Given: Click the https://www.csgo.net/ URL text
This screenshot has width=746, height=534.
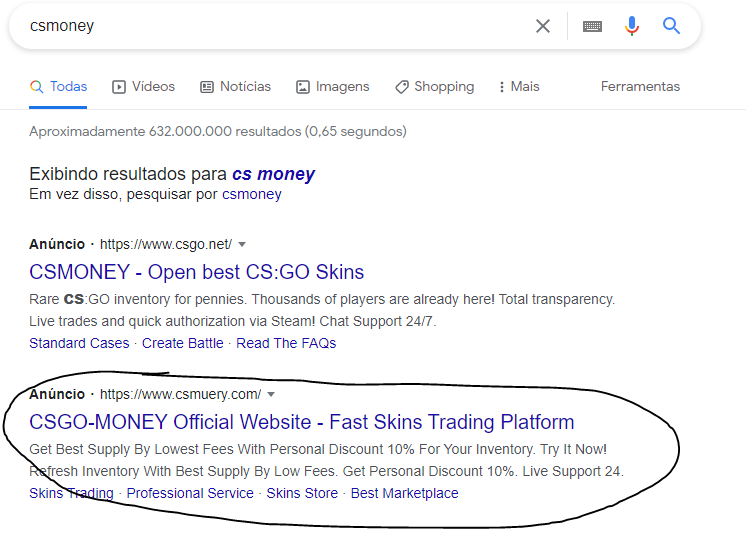Looking at the screenshot, I should click(x=166, y=245).
